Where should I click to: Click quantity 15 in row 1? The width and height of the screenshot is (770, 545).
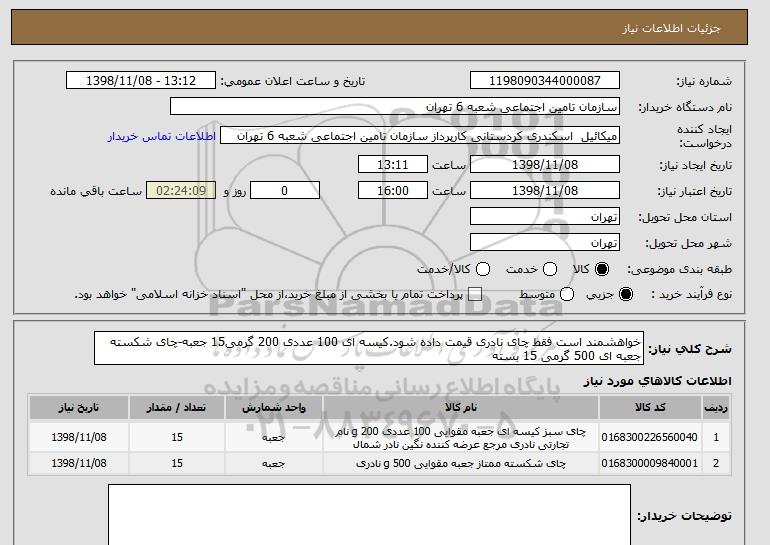coord(177,437)
